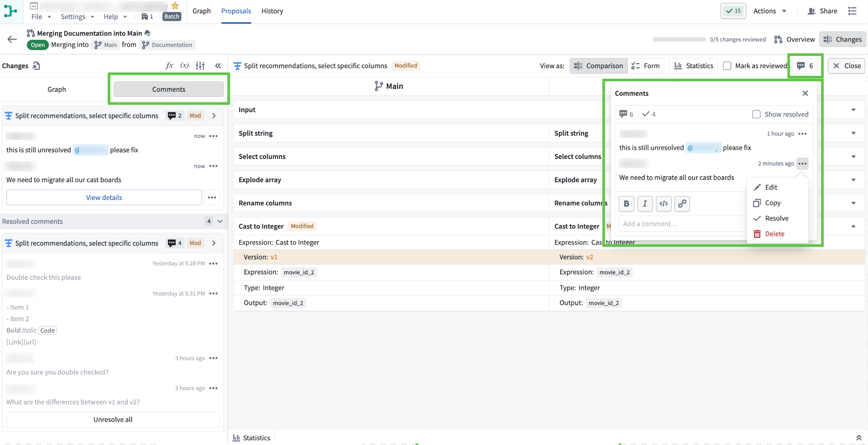Click Unresolve all at the bottom
The width and height of the screenshot is (868, 445).
point(113,419)
